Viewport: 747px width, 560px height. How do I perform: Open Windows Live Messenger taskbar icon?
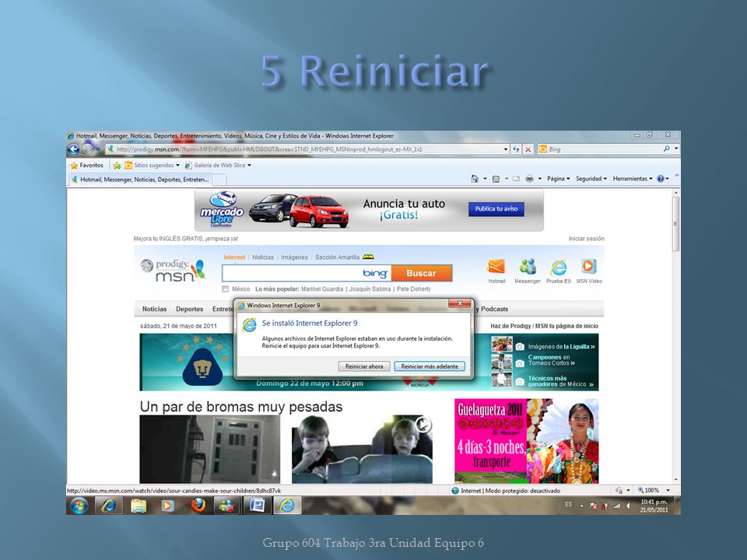[x=227, y=506]
